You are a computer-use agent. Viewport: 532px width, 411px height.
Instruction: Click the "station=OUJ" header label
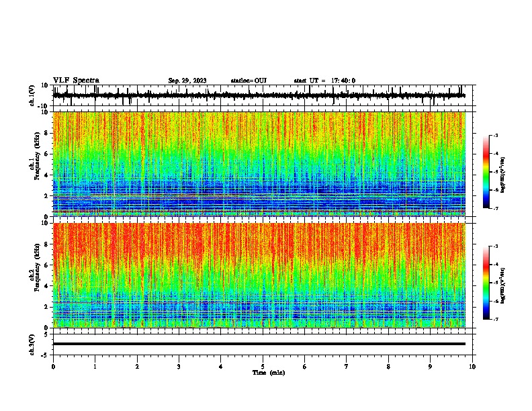tap(249, 81)
